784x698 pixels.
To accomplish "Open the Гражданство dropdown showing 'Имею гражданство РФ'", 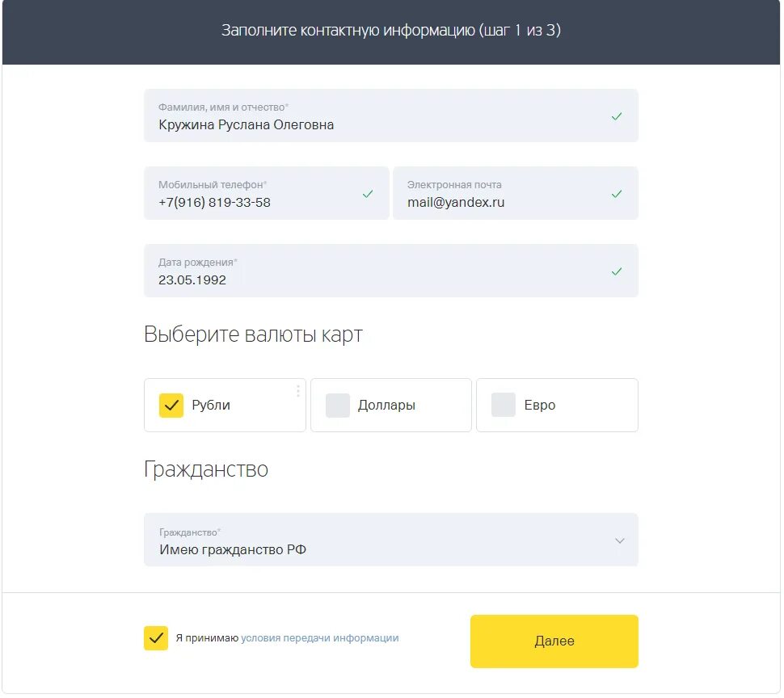I will click(x=380, y=540).
